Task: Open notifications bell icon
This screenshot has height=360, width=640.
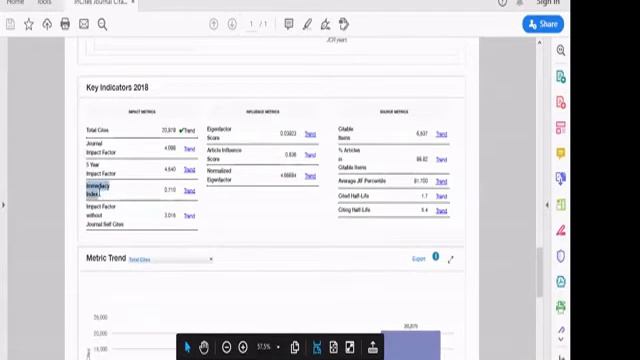Action: (520, 2)
